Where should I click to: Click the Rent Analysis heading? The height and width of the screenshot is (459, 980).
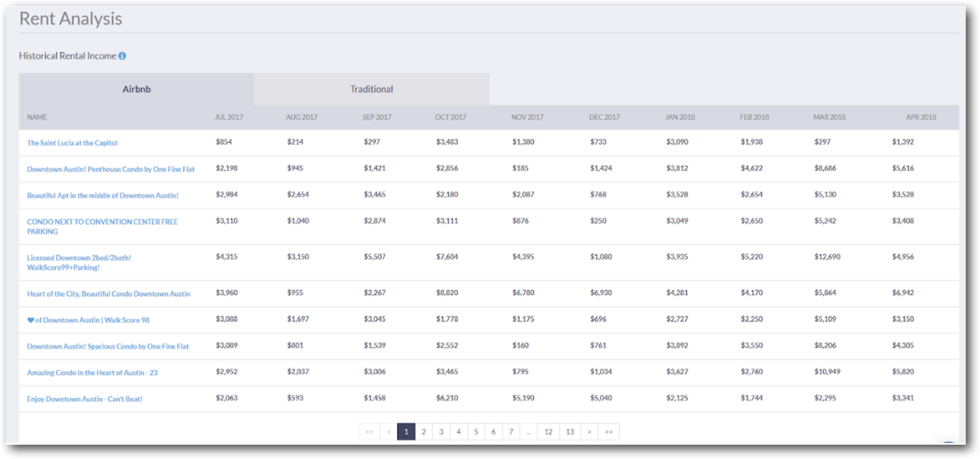(70, 18)
